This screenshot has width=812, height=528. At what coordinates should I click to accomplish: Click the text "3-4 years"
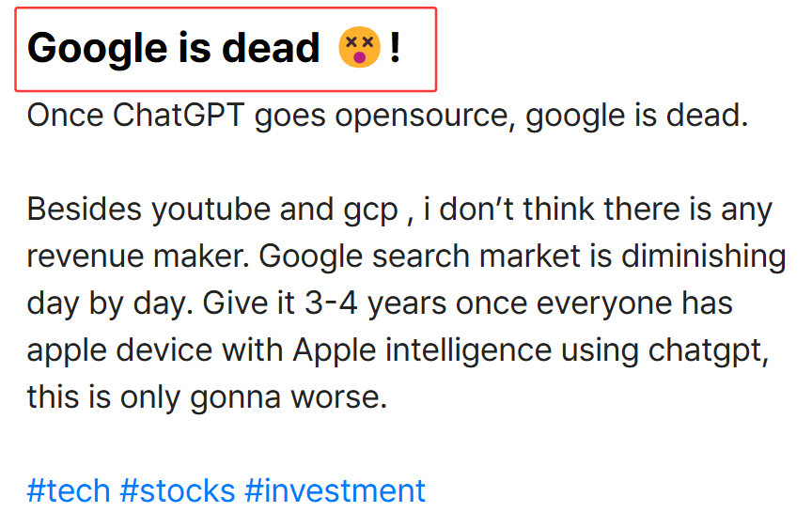point(375,303)
